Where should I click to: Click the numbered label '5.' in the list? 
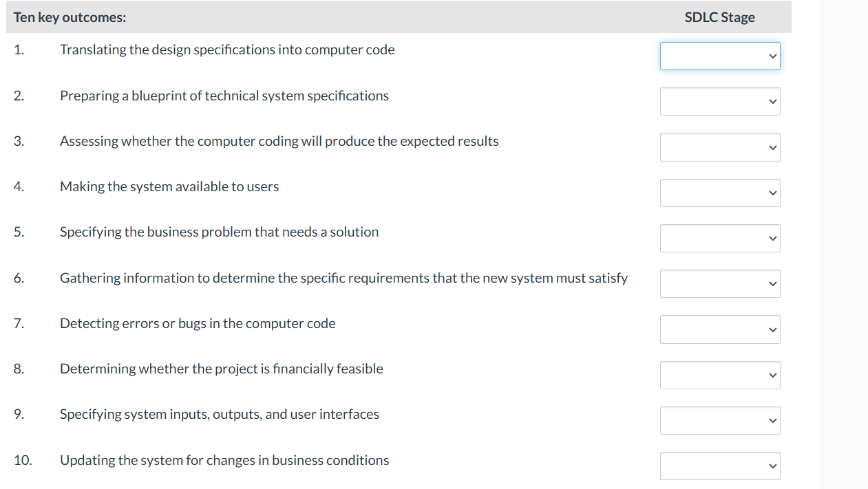pos(19,232)
